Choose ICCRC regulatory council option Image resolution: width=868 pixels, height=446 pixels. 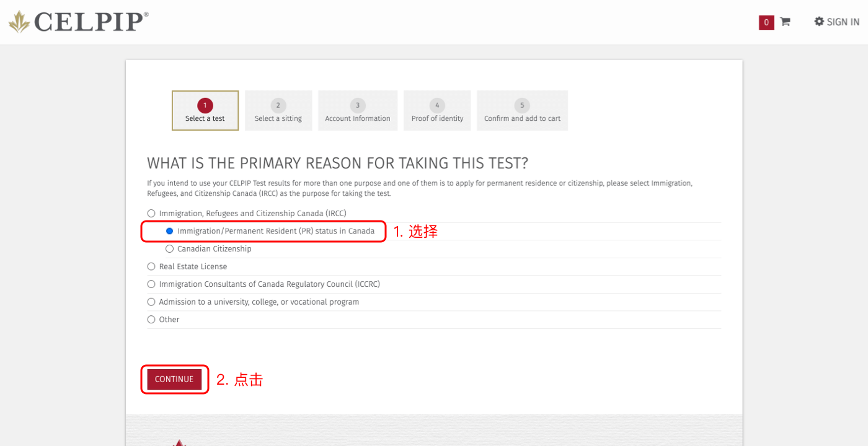(151, 284)
